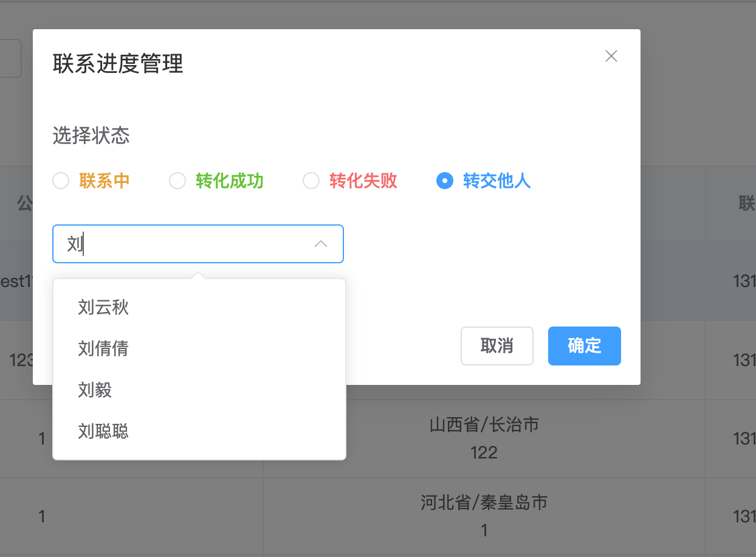Image resolution: width=756 pixels, height=557 pixels.
Task: Click the 122 address detail text
Action: tap(484, 452)
